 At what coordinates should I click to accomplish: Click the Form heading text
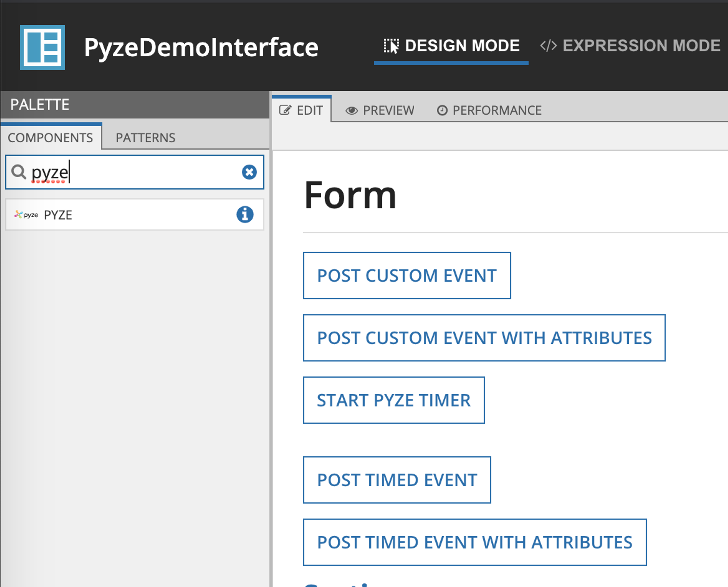pos(350,195)
